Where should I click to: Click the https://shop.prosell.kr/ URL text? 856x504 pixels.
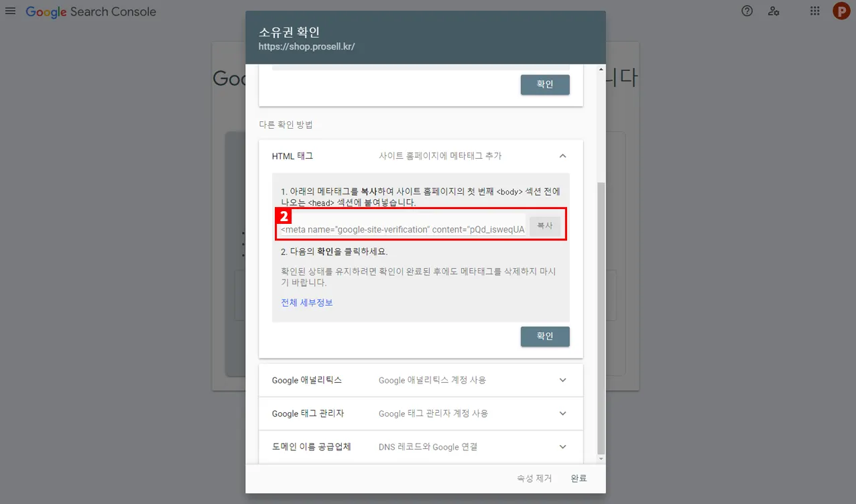pos(307,47)
